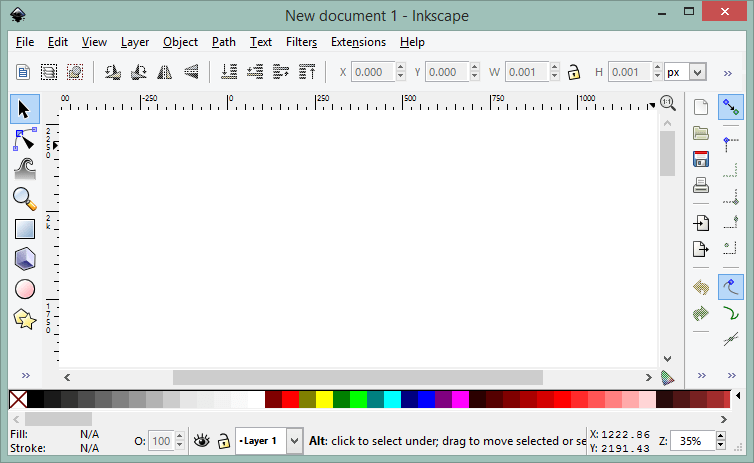
Task: Select the 3D Box tool
Action: (x=25, y=259)
